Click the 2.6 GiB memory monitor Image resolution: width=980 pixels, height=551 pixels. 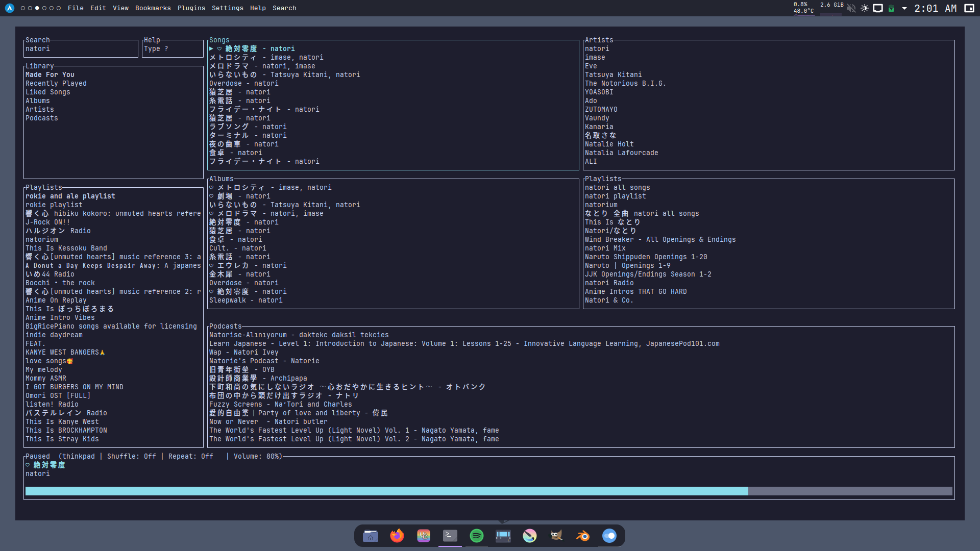tap(831, 8)
